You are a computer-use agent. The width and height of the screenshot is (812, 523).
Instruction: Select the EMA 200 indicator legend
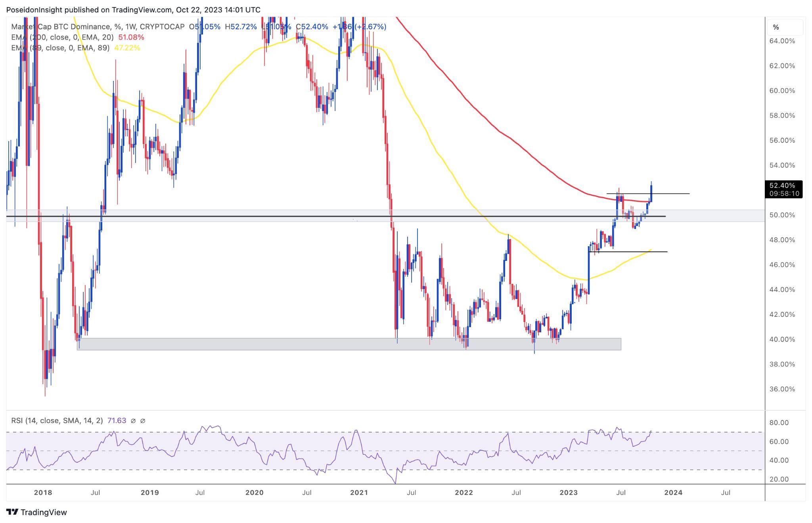click(x=62, y=37)
